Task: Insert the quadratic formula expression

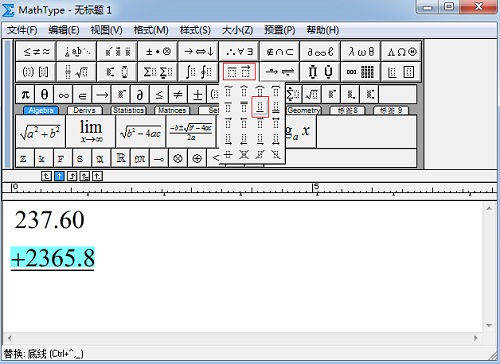Action: click(191, 132)
